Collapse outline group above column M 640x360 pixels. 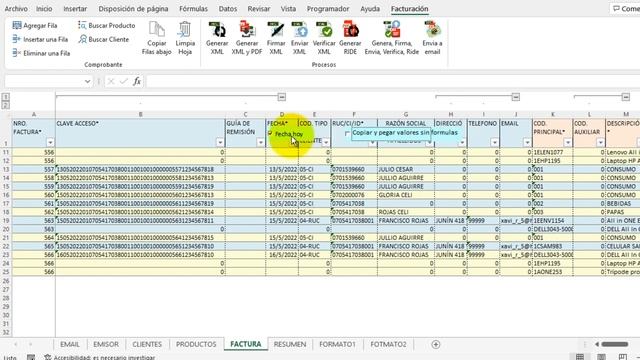click(x=626, y=97)
